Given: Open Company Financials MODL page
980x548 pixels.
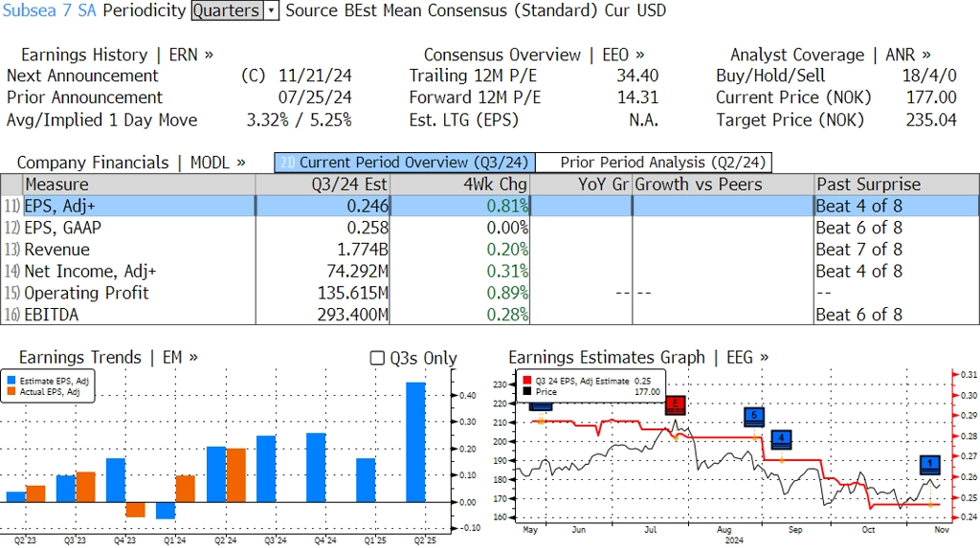Looking at the screenshot, I should pos(130,163).
